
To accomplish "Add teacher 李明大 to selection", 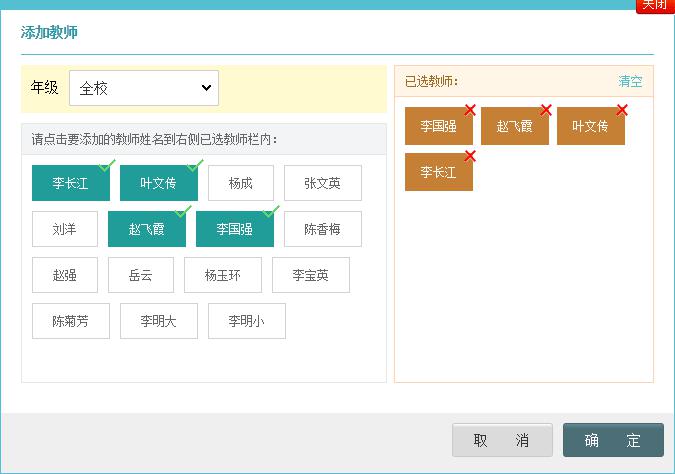I will pyautogui.click(x=159, y=321).
